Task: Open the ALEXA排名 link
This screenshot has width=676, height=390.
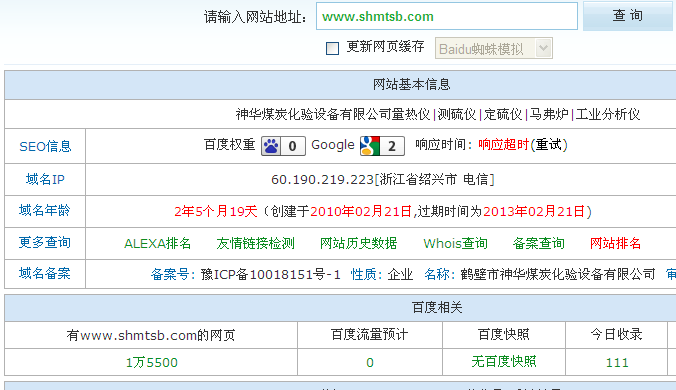Action: click(157, 243)
